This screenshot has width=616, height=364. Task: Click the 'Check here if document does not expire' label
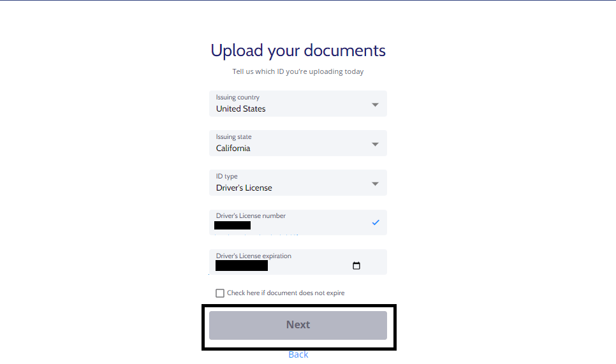pos(286,293)
